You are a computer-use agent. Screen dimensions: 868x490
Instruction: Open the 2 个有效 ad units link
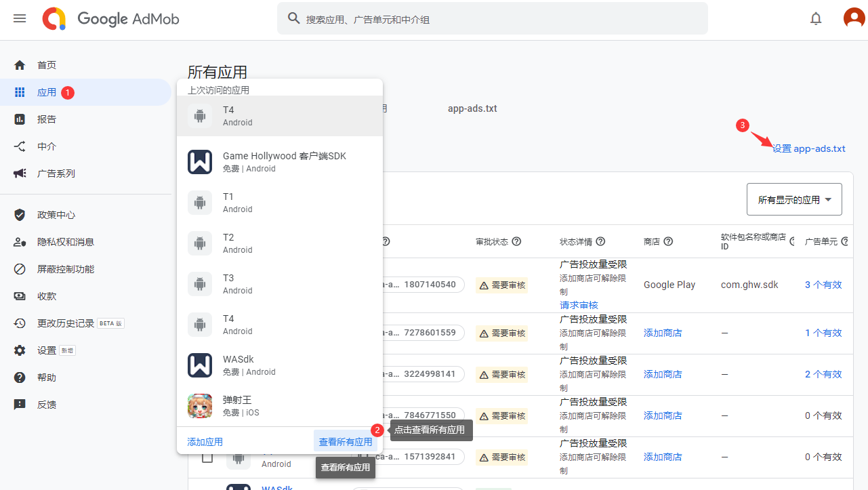[823, 374]
